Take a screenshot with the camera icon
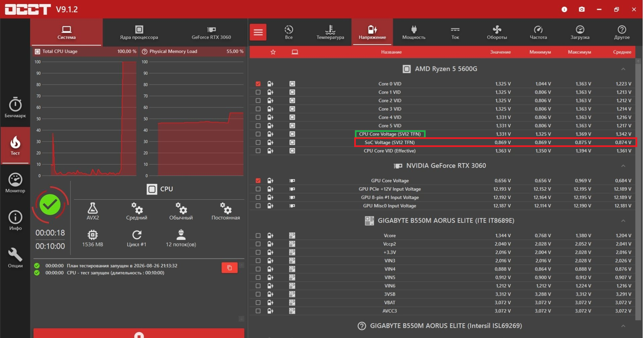The image size is (644, 338). click(x=582, y=9)
